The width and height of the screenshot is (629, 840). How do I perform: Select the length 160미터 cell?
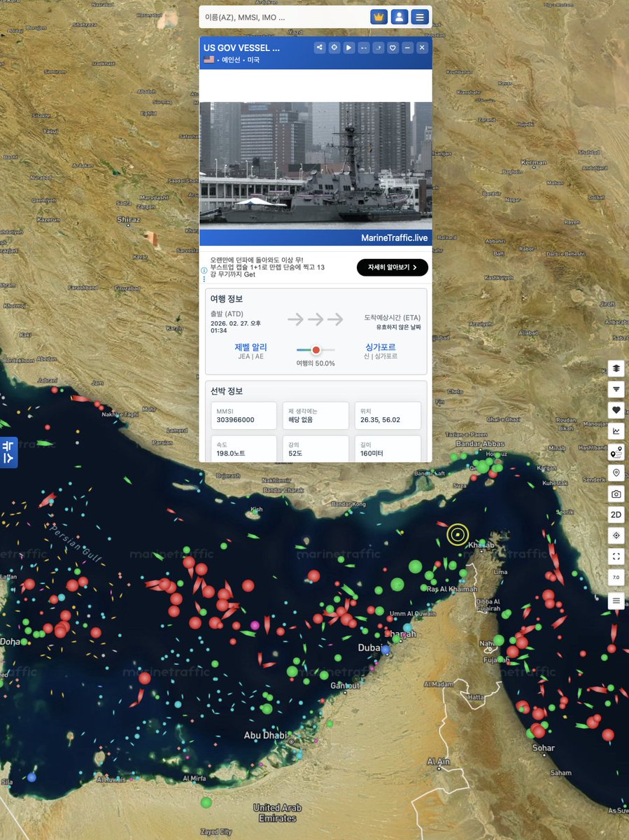[x=388, y=449]
